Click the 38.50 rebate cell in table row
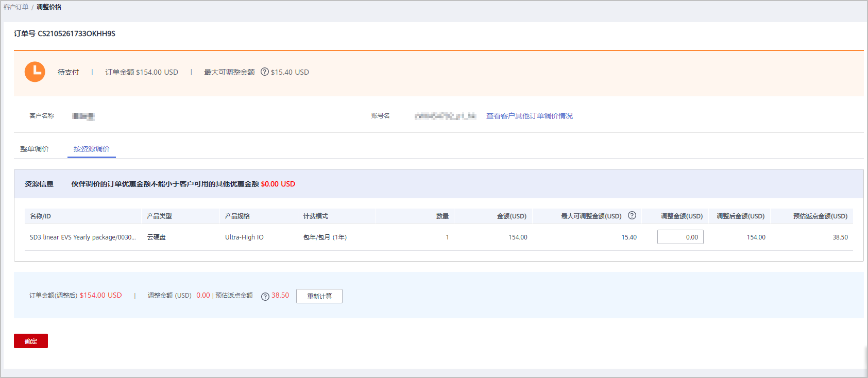 point(840,237)
